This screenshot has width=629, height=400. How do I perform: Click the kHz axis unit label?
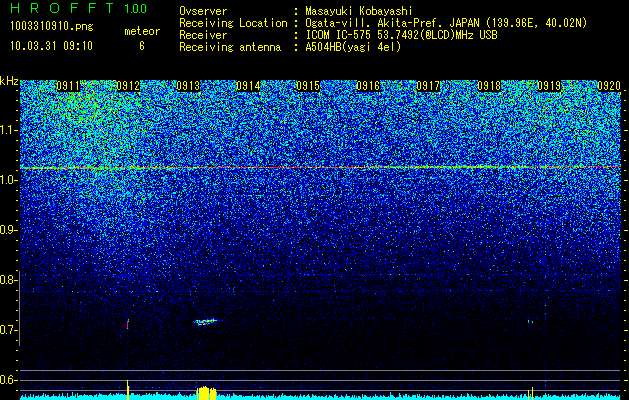click(9, 81)
